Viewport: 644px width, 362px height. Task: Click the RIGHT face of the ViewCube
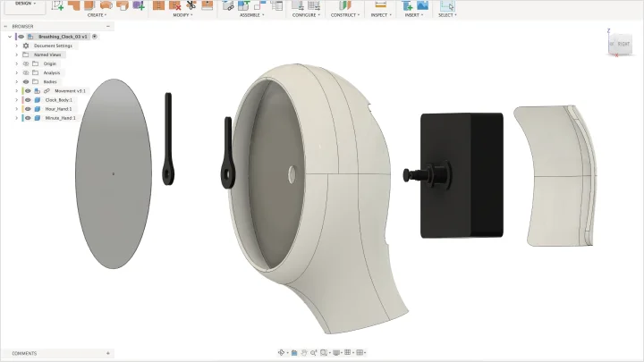[623, 44]
